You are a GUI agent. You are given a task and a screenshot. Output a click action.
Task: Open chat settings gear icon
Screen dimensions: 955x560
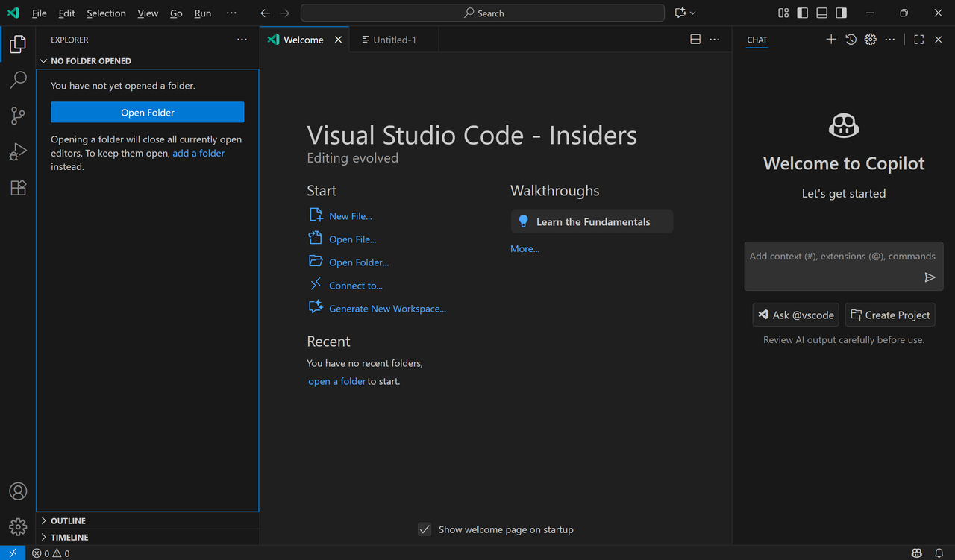coord(870,40)
